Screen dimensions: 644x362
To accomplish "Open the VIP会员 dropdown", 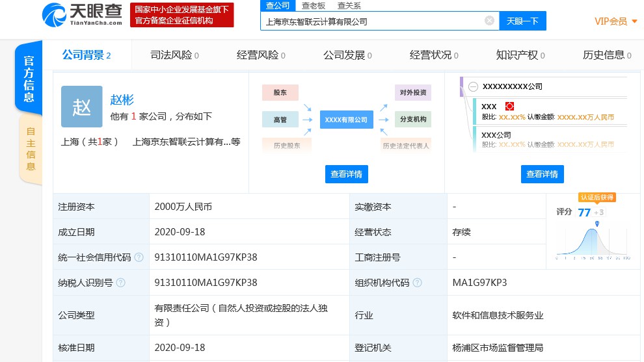I will 615,21.
